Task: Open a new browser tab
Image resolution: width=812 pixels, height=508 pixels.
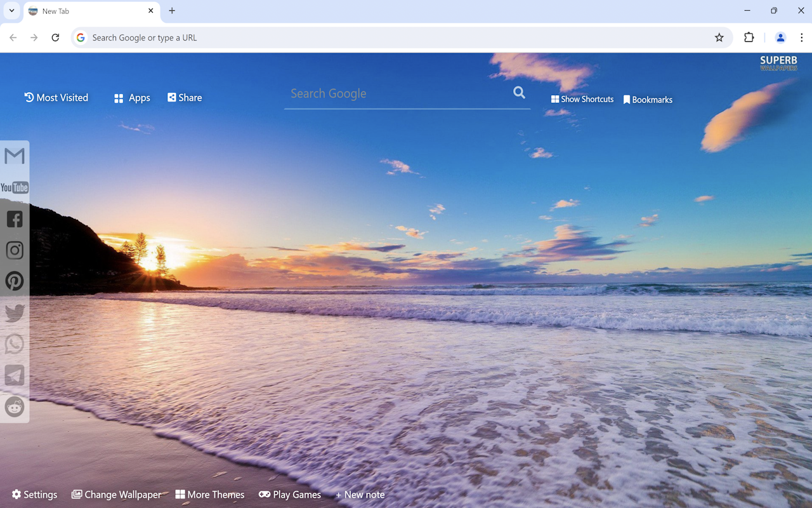Action: tap(172, 11)
